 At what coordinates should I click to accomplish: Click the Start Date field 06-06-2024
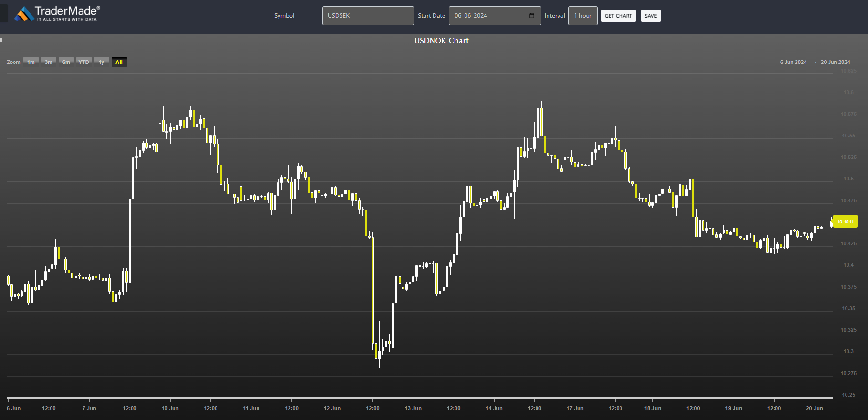click(x=495, y=16)
